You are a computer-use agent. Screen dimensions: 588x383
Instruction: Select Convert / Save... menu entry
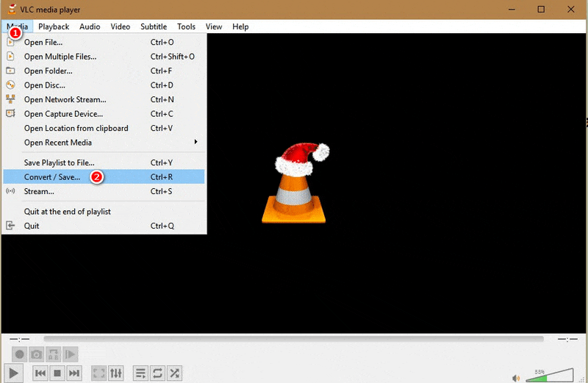[x=52, y=177]
